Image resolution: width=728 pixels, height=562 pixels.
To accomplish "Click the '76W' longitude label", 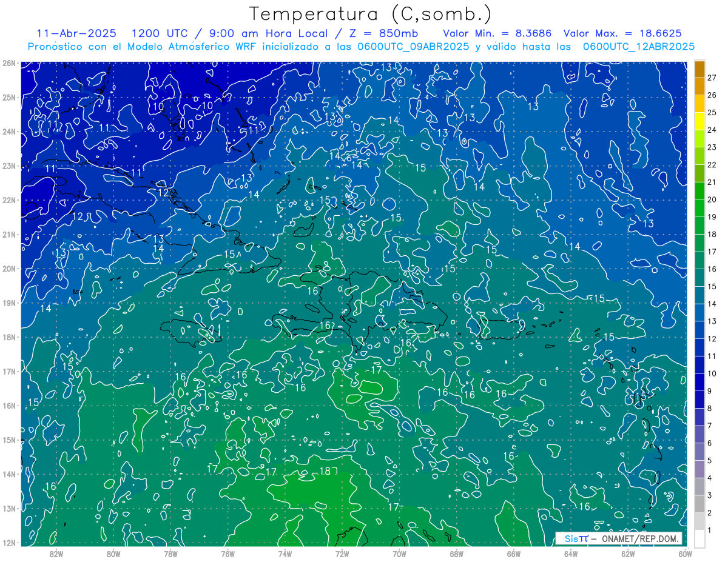I will pos(227,554).
